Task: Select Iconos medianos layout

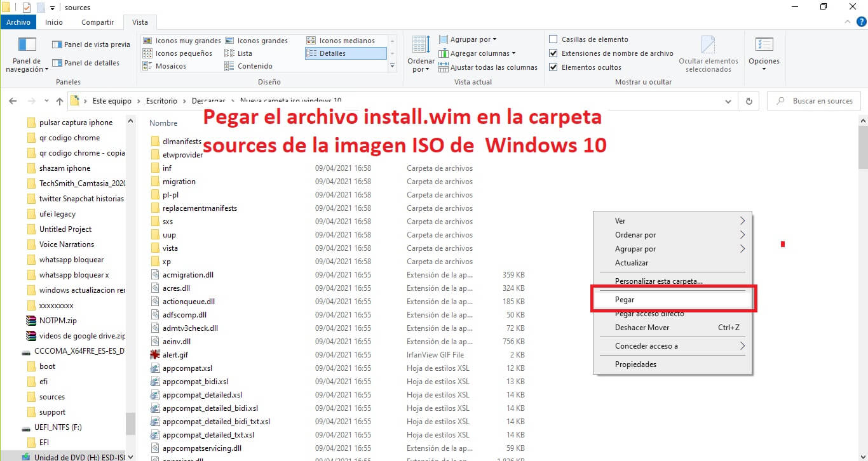Action: [341, 41]
